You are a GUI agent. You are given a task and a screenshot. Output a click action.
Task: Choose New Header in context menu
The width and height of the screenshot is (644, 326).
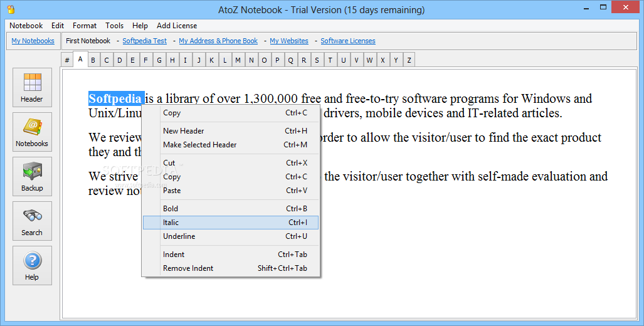231,131
